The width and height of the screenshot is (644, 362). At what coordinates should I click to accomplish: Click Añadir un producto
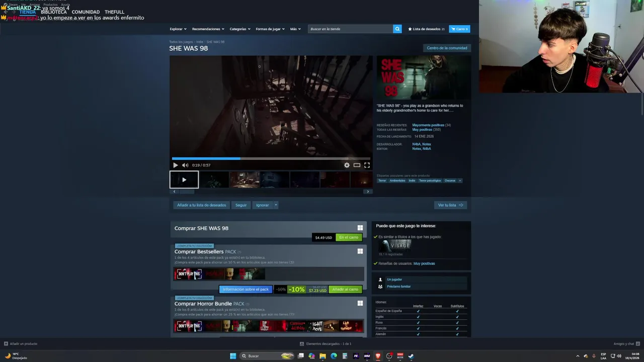tap(21, 344)
